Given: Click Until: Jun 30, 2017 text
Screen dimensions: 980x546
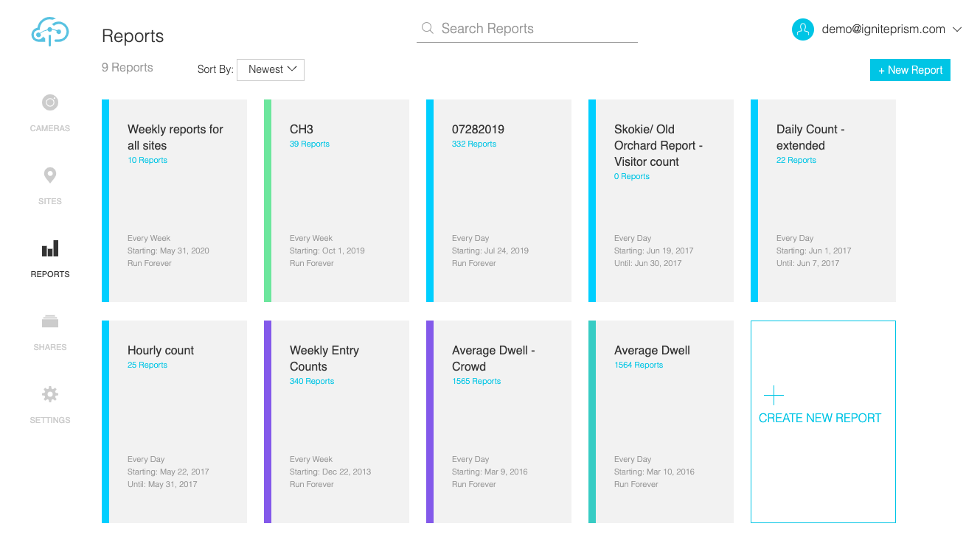Looking at the screenshot, I should click(648, 263).
